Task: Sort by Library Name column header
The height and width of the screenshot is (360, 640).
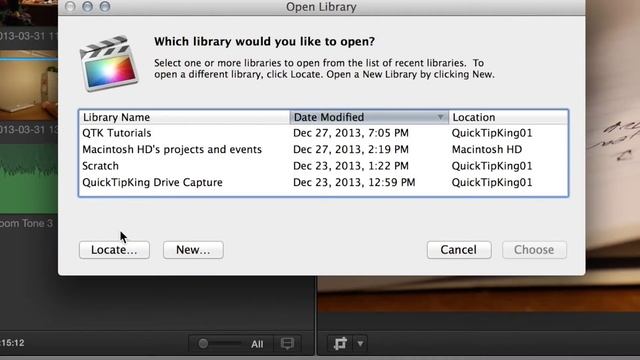Action: click(184, 117)
